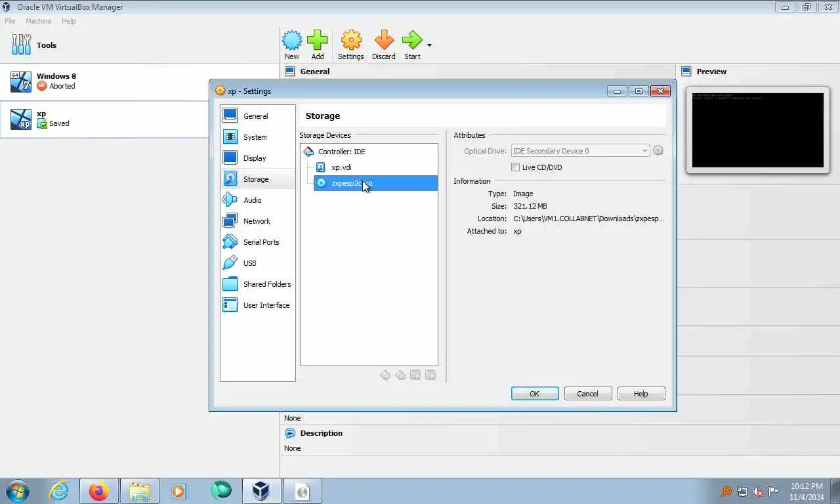
Task: Click the Action Center flag tray icon
Action: click(x=774, y=492)
